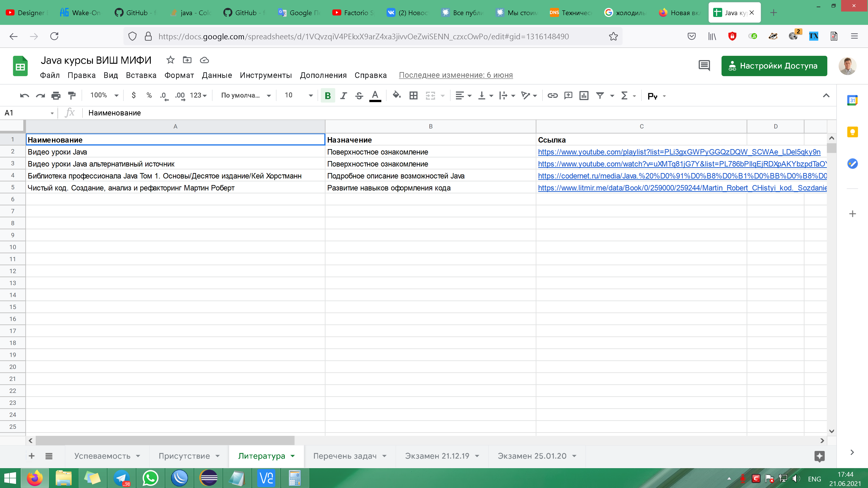The width and height of the screenshot is (868, 488).
Task: Select the paint format tool
Action: 72,96
